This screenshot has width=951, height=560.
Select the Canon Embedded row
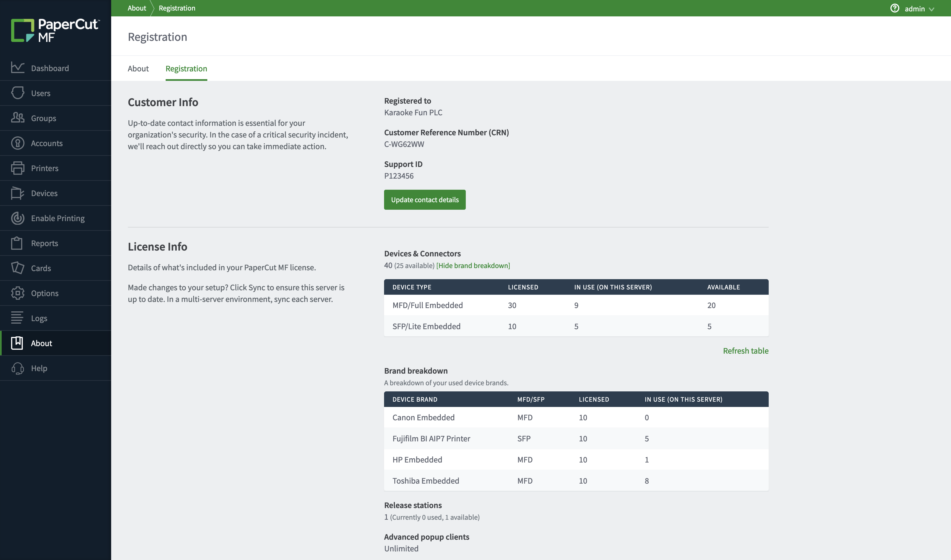click(576, 417)
